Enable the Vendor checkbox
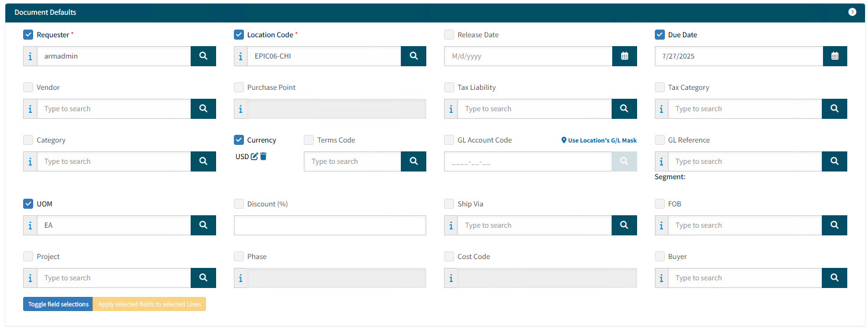Viewport: 868px width, 330px height. point(28,88)
